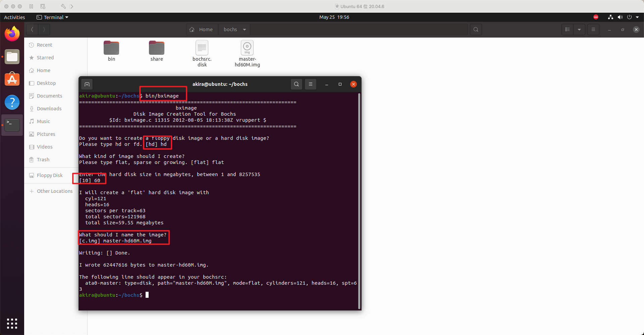Viewport: 644px width, 335px height.
Task: Click the ata0-master bochsrc line in terminal
Action: 218,286
